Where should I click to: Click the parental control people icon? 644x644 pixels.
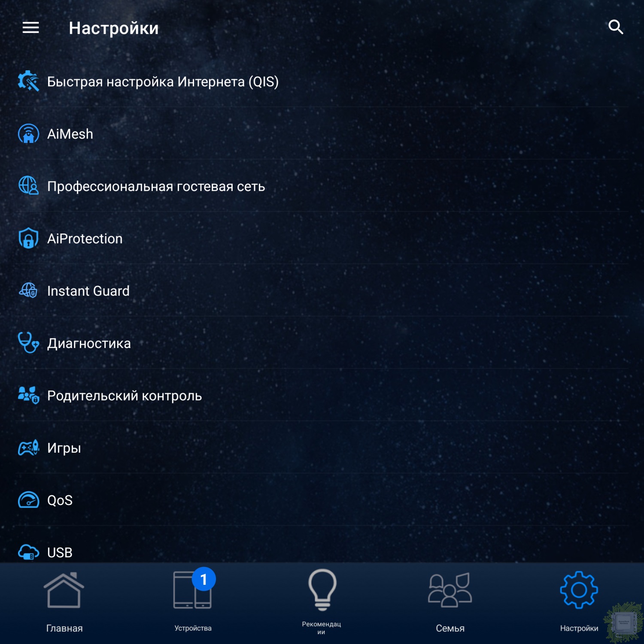(28, 395)
